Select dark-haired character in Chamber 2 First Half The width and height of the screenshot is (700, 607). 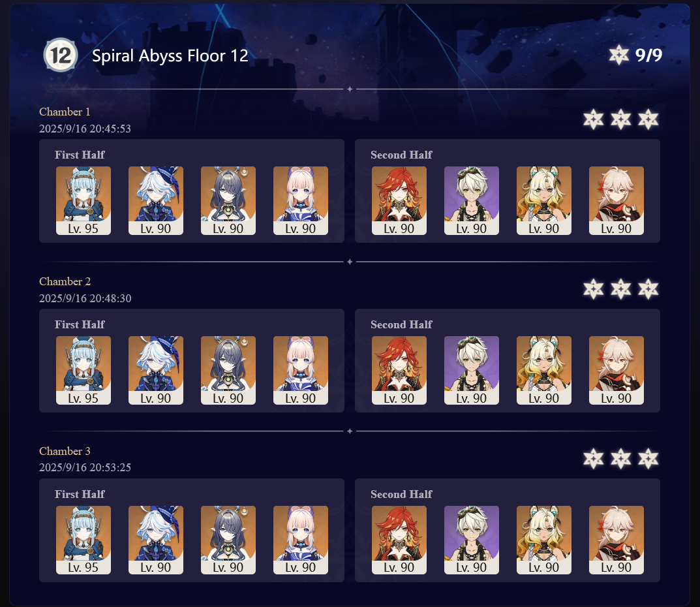coord(228,370)
